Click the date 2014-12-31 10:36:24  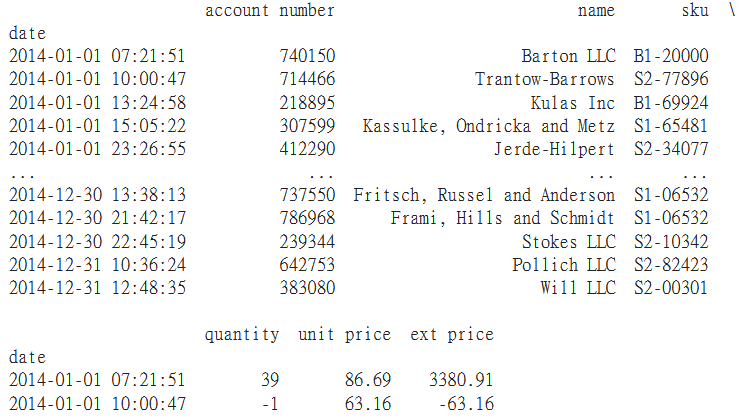[x=97, y=265]
